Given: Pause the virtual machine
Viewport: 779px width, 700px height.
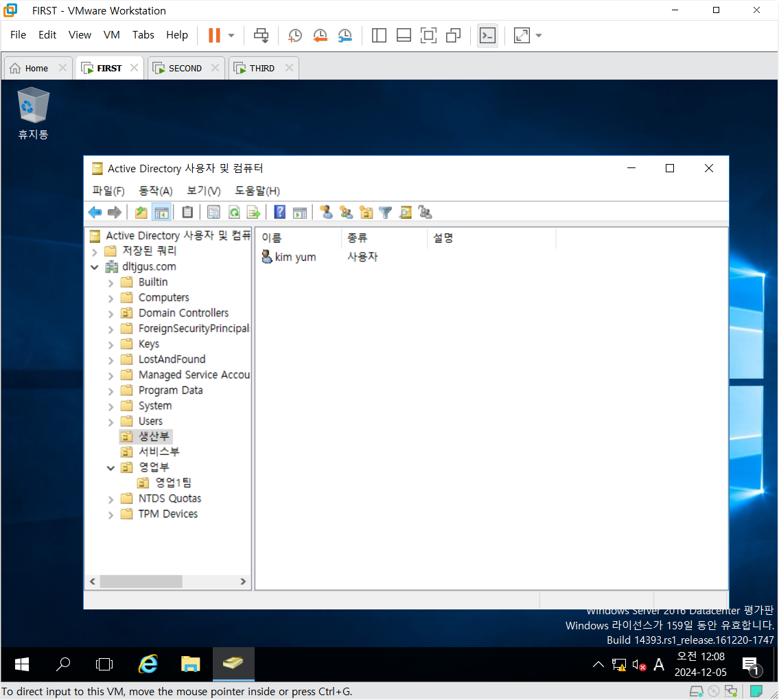Looking at the screenshot, I should pos(214,35).
